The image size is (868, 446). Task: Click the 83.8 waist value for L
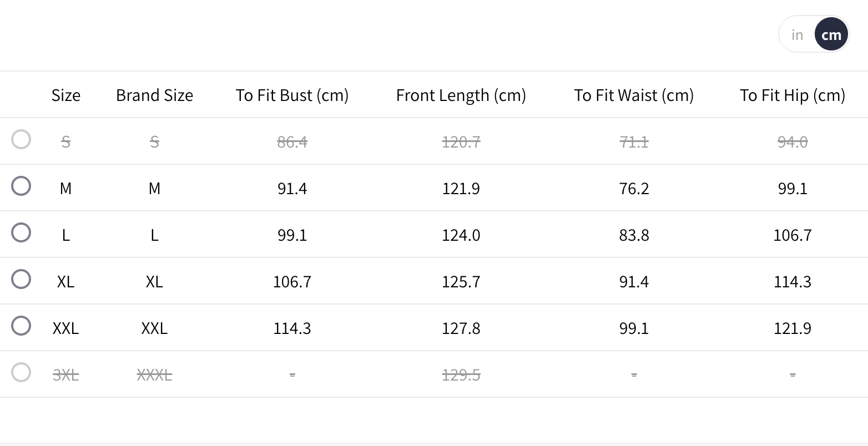point(634,235)
